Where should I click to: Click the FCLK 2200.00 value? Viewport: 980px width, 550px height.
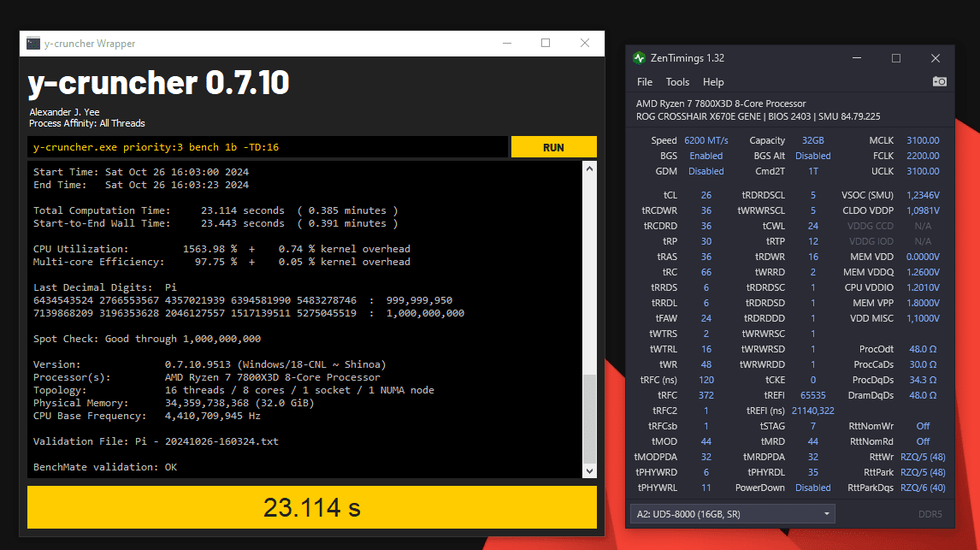click(923, 157)
